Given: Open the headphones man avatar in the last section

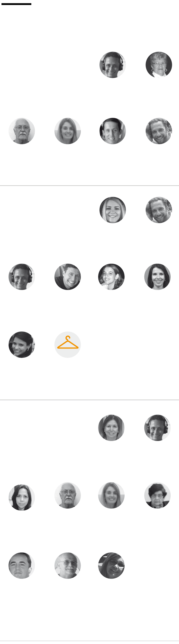Looking at the screenshot, I should tap(158, 428).
